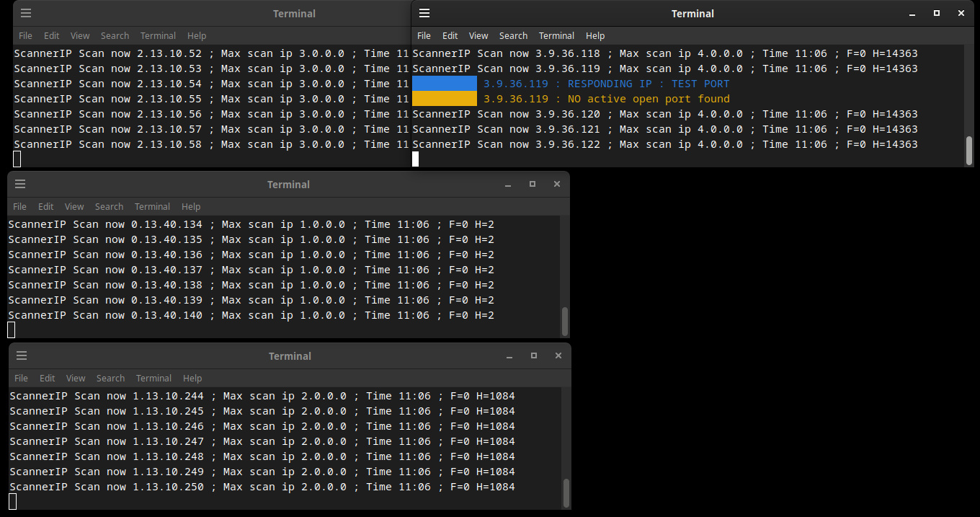Click the scan line for 1.13.10.244

tap(262, 396)
